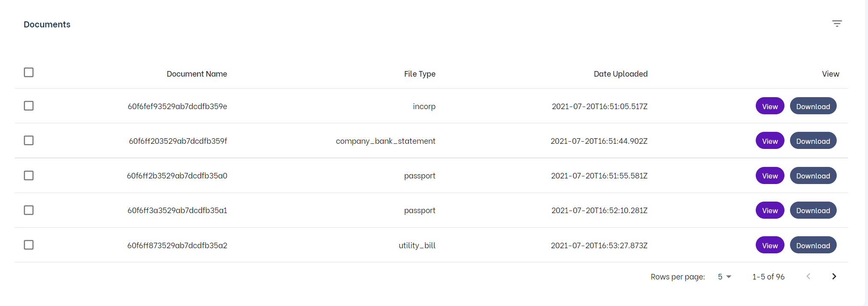View document 60f6ff3a3529ab7dcdfb35a1
Image resolution: width=868 pixels, height=306 pixels.
click(x=769, y=210)
